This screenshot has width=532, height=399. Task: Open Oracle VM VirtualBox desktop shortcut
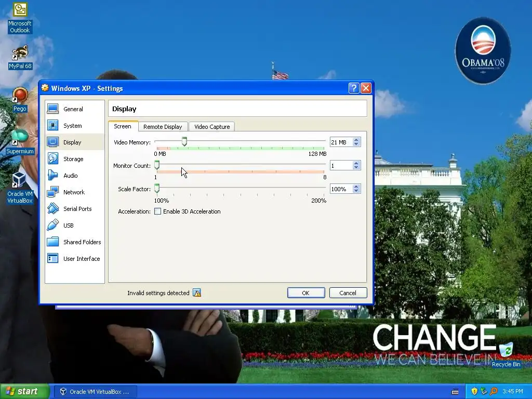pyautogui.click(x=19, y=180)
